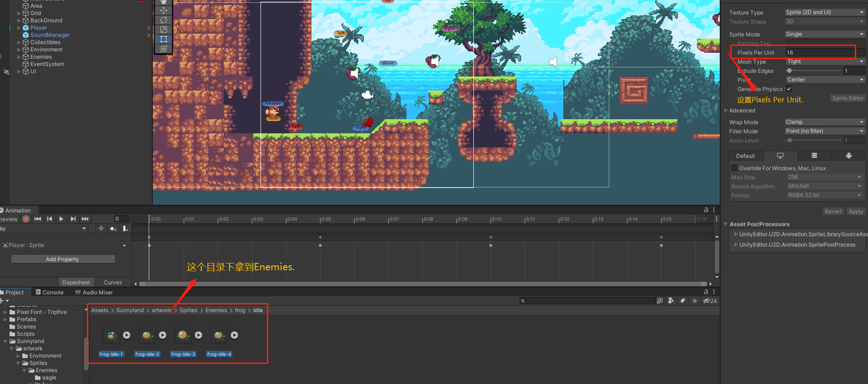
Task: Click the Project search field
Action: click(x=587, y=301)
